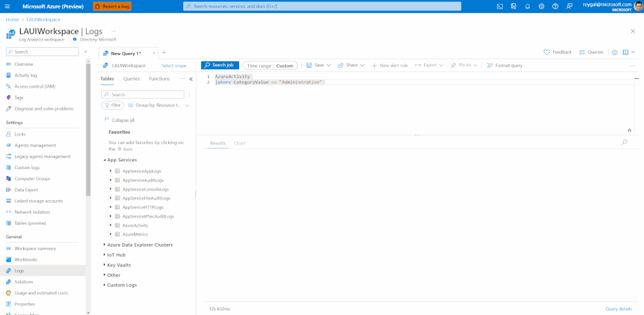Open Cloud Shell from the top bar
Screen dimensions: 644x315
click(x=500, y=6)
